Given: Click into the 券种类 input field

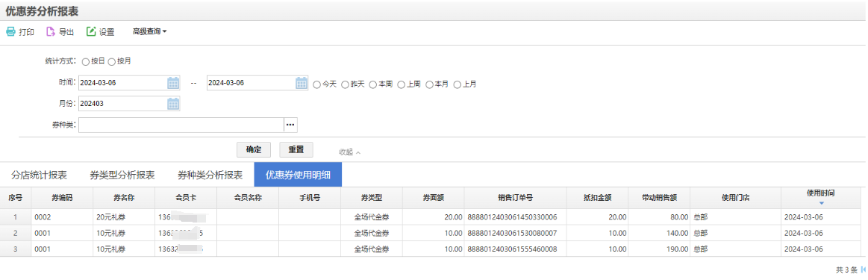Looking at the screenshot, I should coord(181,125).
